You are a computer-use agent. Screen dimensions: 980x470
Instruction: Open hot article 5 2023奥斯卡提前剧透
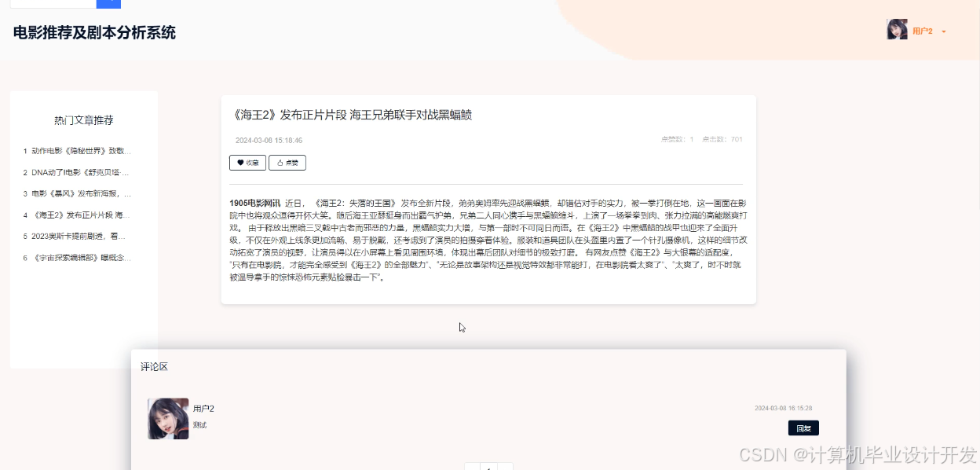pyautogui.click(x=78, y=236)
